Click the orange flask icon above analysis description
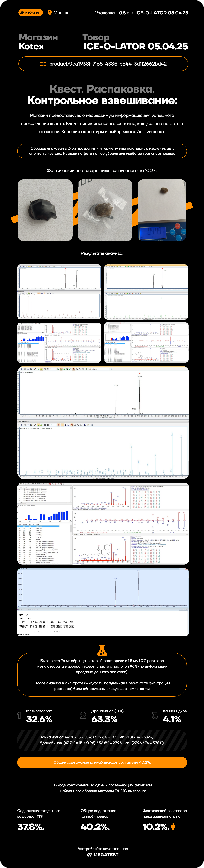Viewport: 204px width, 868px height. click(102, 650)
